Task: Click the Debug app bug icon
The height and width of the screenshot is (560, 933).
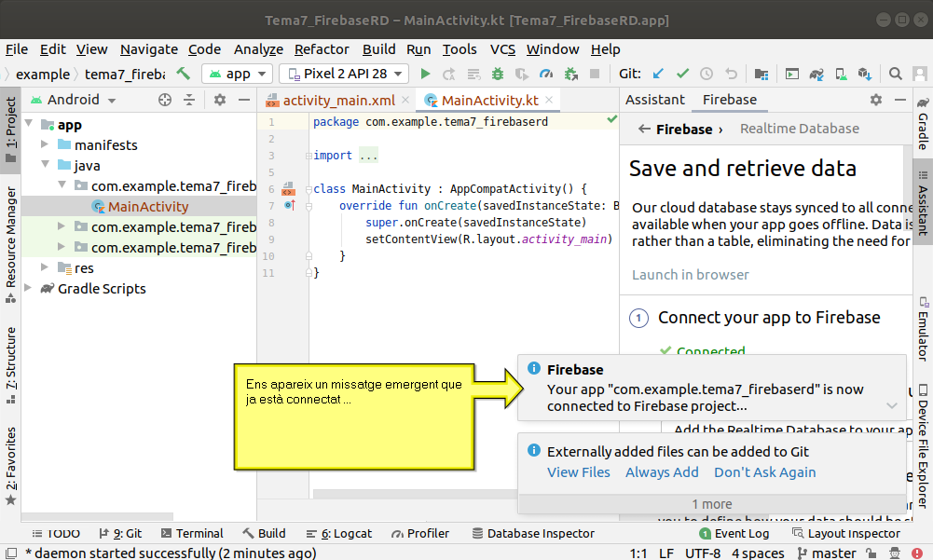Action: [x=498, y=74]
